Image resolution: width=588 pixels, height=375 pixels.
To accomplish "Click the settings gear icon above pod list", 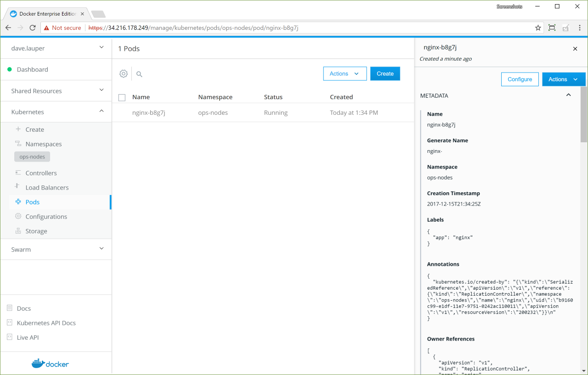I will 123,74.
